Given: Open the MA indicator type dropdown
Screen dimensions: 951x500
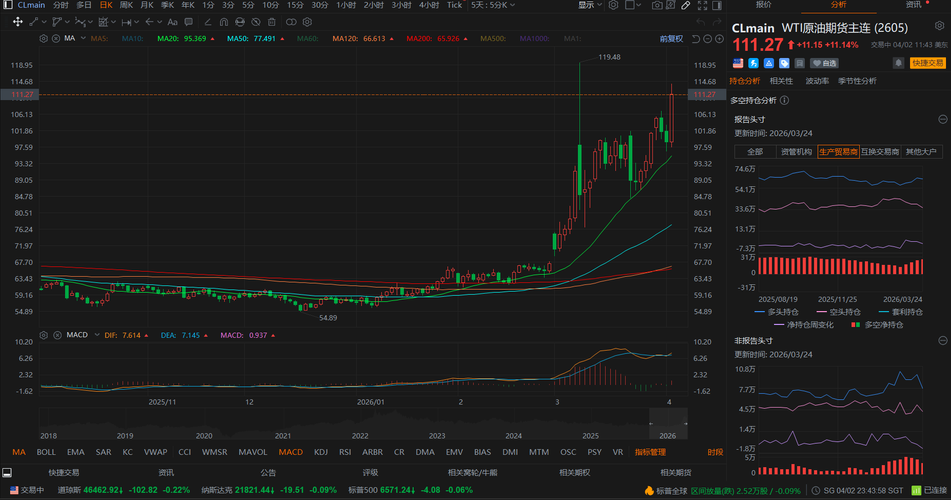Looking at the screenshot, I should pyautogui.click(x=81, y=38).
